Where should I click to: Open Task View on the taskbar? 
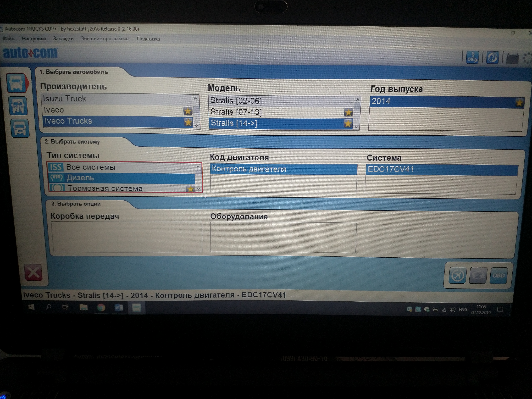pos(65,307)
